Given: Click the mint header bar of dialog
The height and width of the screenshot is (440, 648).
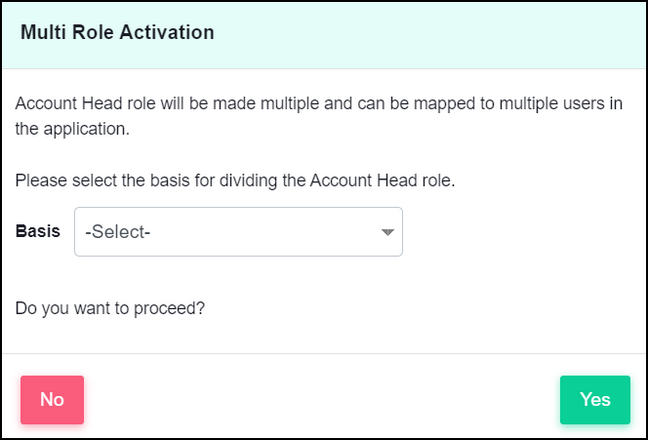Looking at the screenshot, I should 324,36.
